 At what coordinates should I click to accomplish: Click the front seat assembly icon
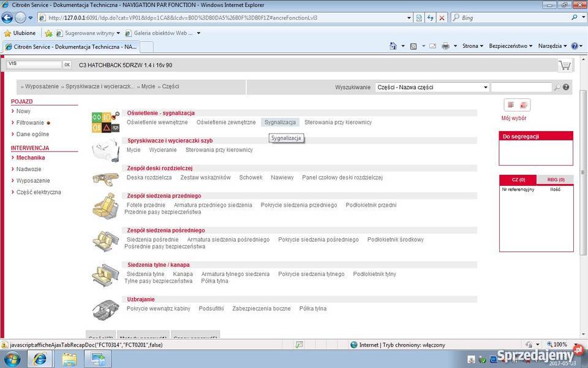(x=105, y=205)
